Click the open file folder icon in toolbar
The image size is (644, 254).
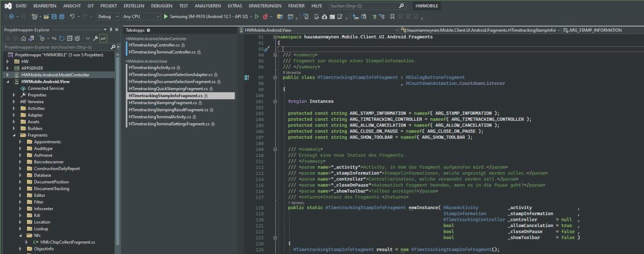click(46, 16)
